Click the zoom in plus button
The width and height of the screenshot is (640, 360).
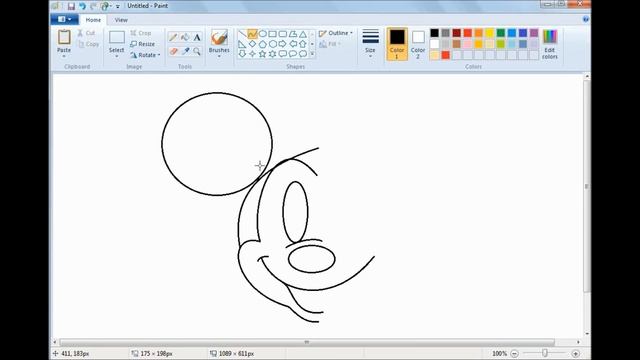576,353
